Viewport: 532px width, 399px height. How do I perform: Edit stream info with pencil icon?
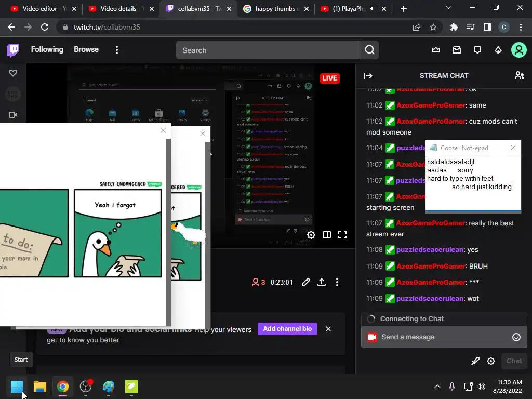coord(305,282)
